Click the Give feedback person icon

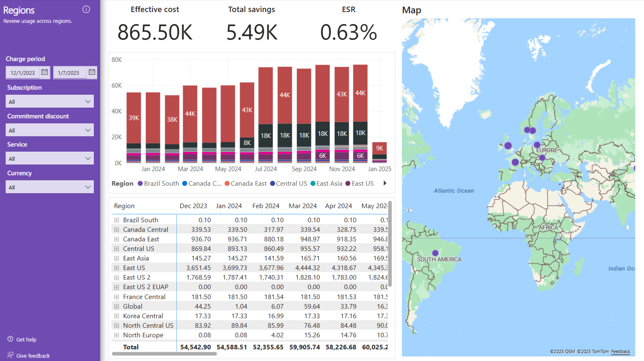pyautogui.click(x=10, y=355)
